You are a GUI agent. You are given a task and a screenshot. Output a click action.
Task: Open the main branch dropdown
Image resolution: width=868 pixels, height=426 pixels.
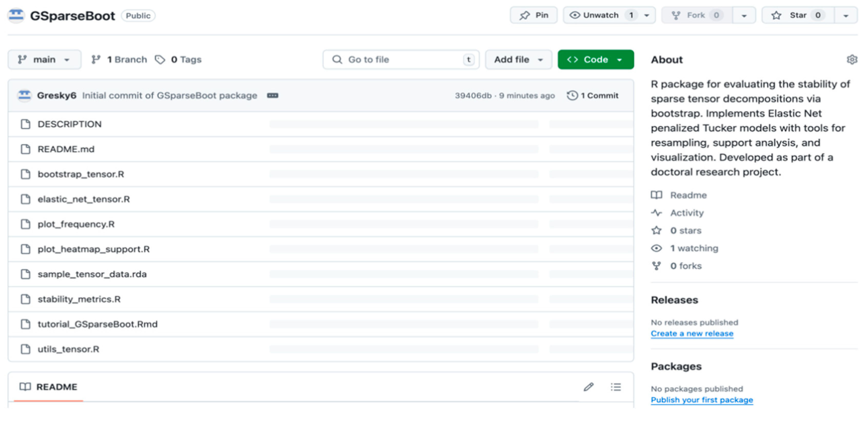(44, 60)
